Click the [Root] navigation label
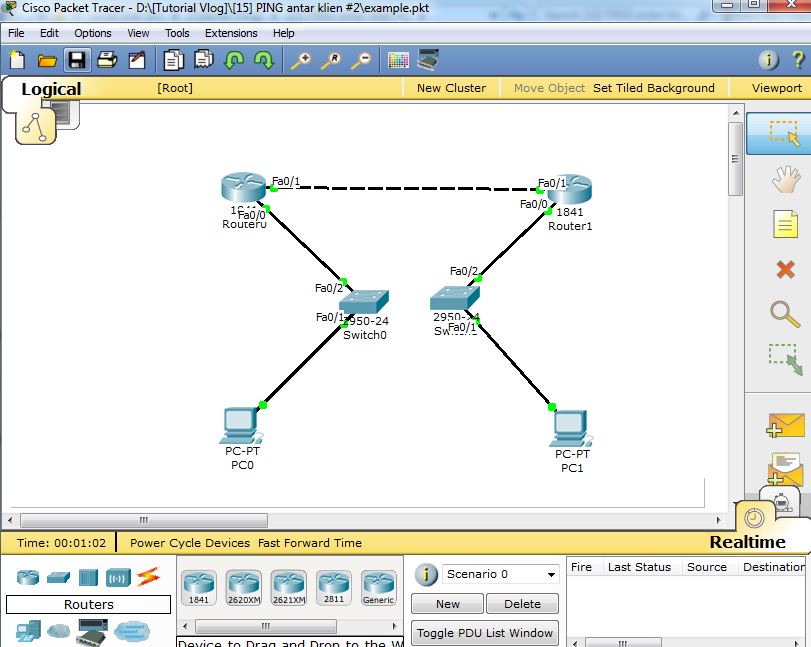Image resolution: width=811 pixels, height=647 pixels. click(x=175, y=88)
